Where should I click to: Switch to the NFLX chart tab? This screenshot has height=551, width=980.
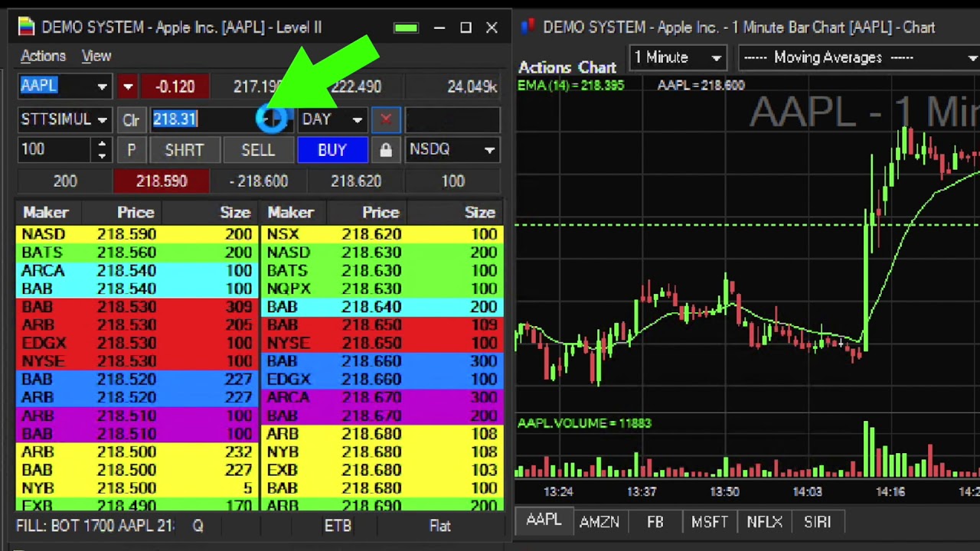pyautogui.click(x=764, y=522)
